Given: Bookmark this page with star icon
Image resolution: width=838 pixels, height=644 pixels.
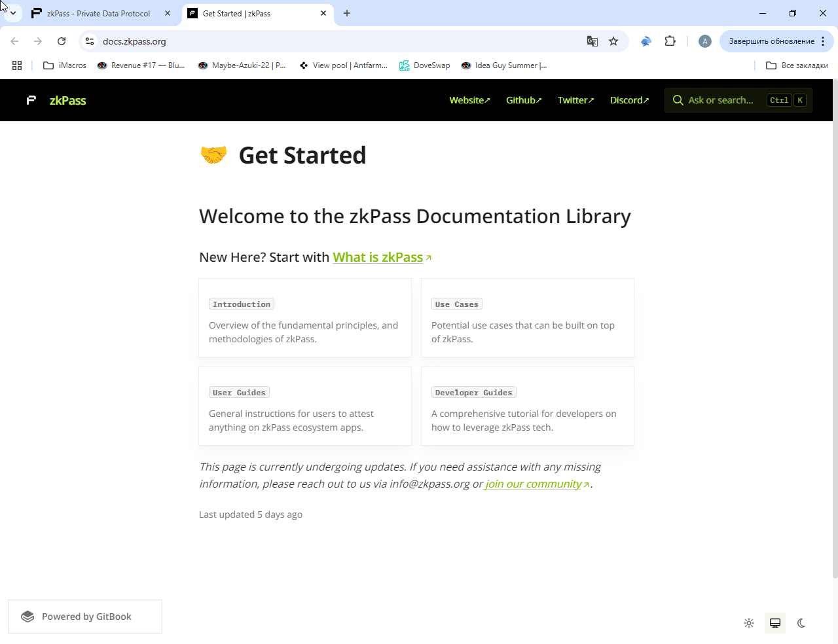Looking at the screenshot, I should pos(613,41).
